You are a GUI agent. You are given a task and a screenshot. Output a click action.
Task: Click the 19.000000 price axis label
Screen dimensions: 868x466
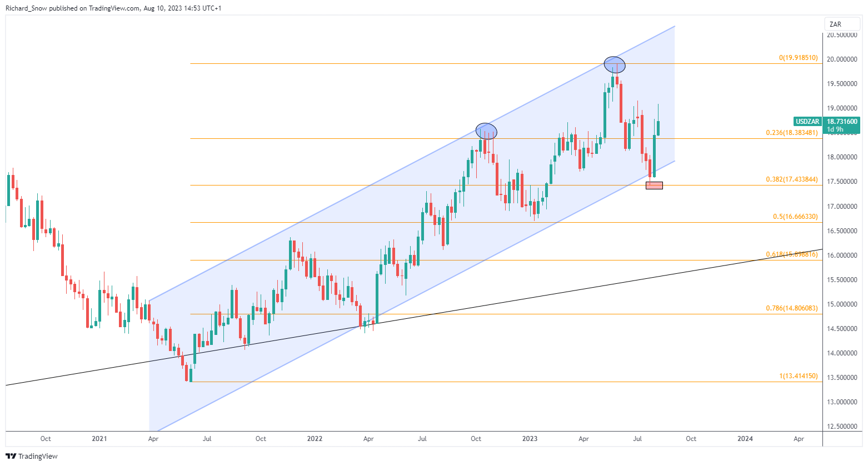[842, 108]
